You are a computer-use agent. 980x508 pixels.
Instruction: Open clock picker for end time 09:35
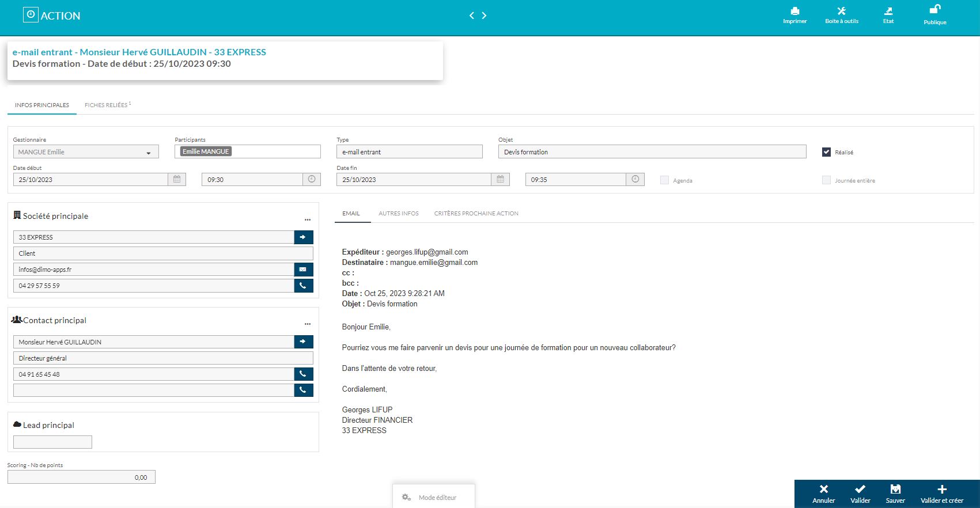tap(635, 180)
